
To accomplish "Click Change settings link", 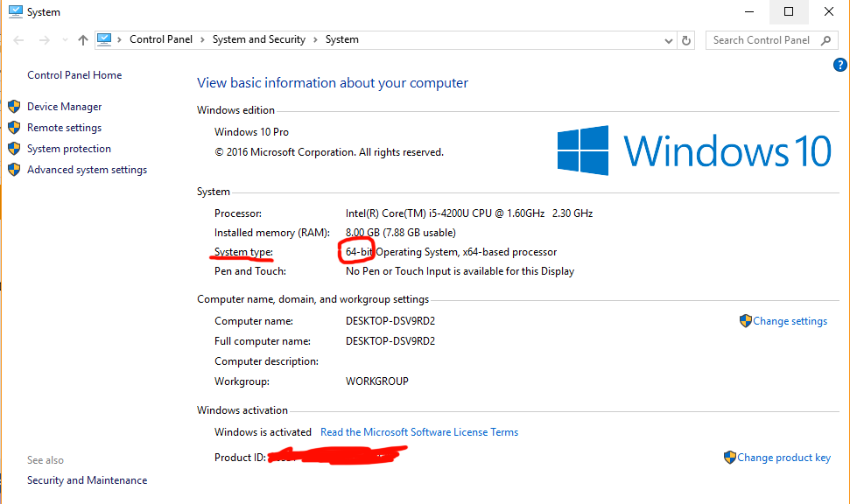I will [790, 321].
